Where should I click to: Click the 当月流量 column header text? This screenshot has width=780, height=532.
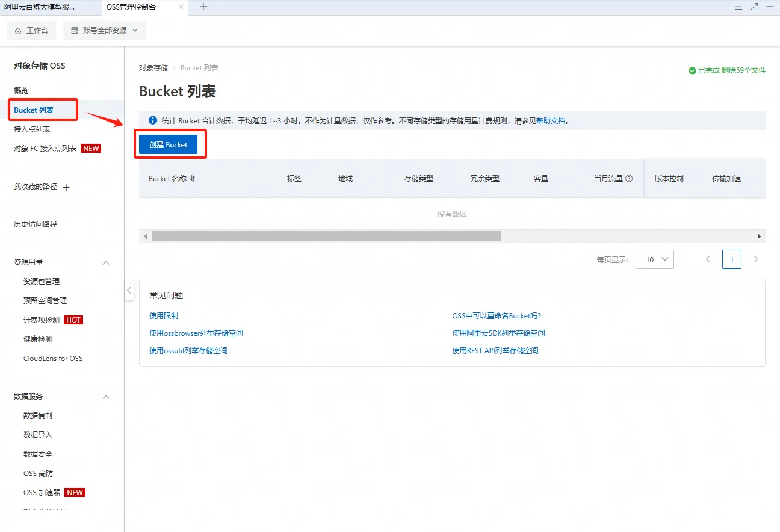click(x=608, y=179)
